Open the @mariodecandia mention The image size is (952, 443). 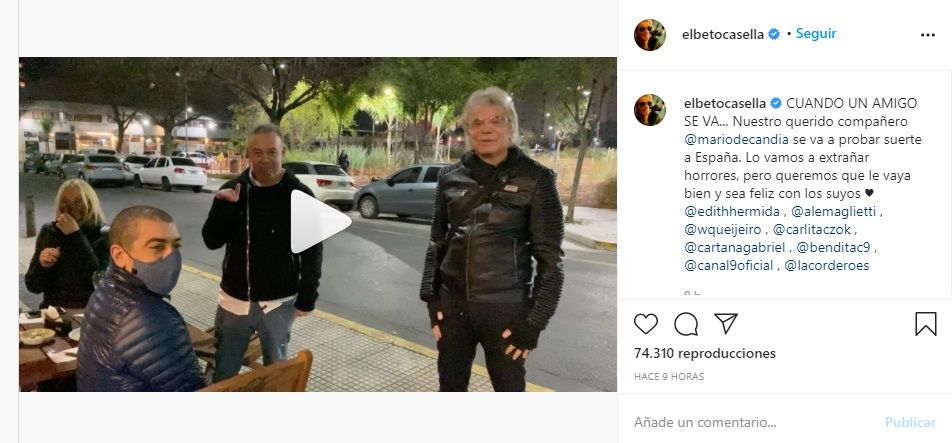pos(736,140)
